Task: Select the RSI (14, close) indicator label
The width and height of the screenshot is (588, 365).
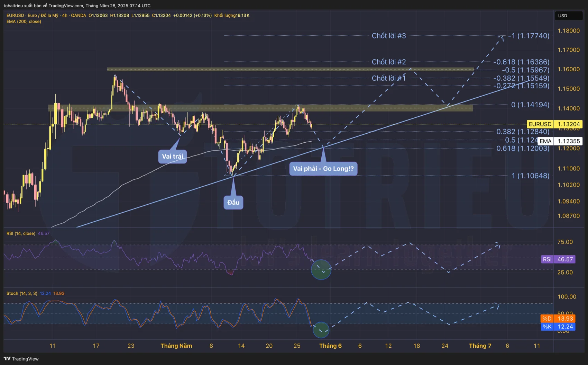Action: point(21,233)
